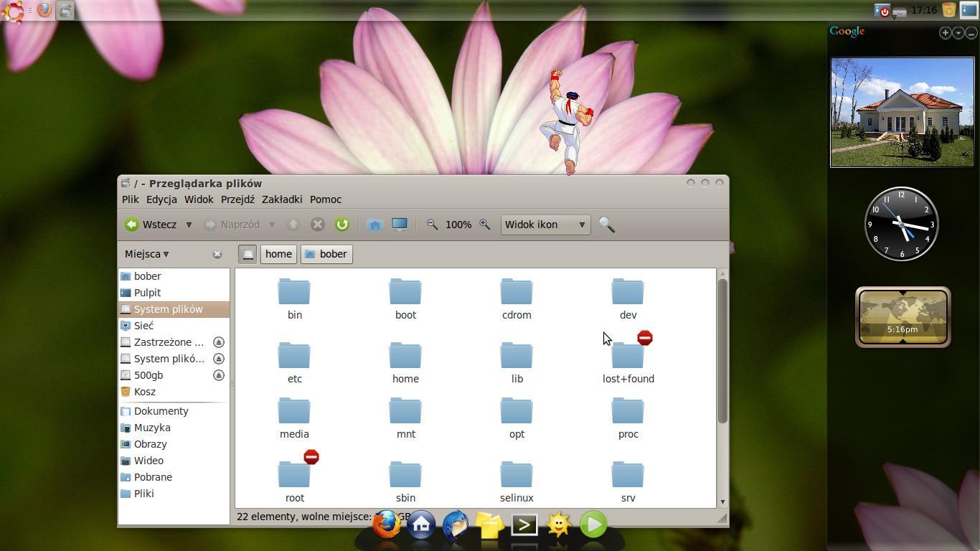Click the computer monitor toolbar icon
This screenshot has height=551, width=980.
[400, 225]
